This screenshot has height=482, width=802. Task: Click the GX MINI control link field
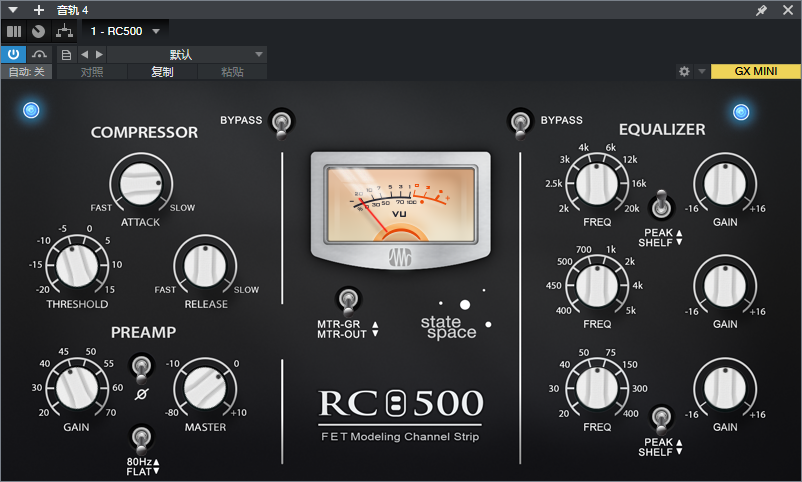point(755,71)
